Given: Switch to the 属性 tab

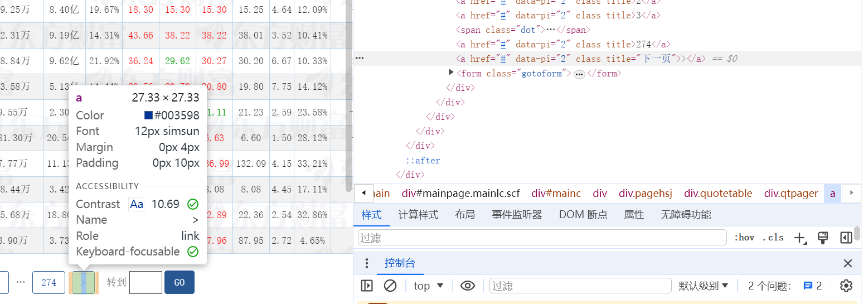Looking at the screenshot, I should pyautogui.click(x=634, y=215).
